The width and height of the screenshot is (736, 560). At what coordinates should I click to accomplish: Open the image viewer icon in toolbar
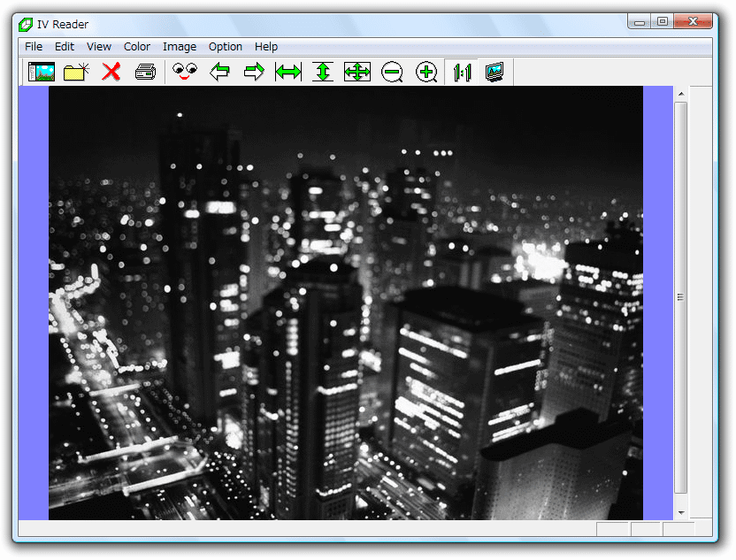42,72
